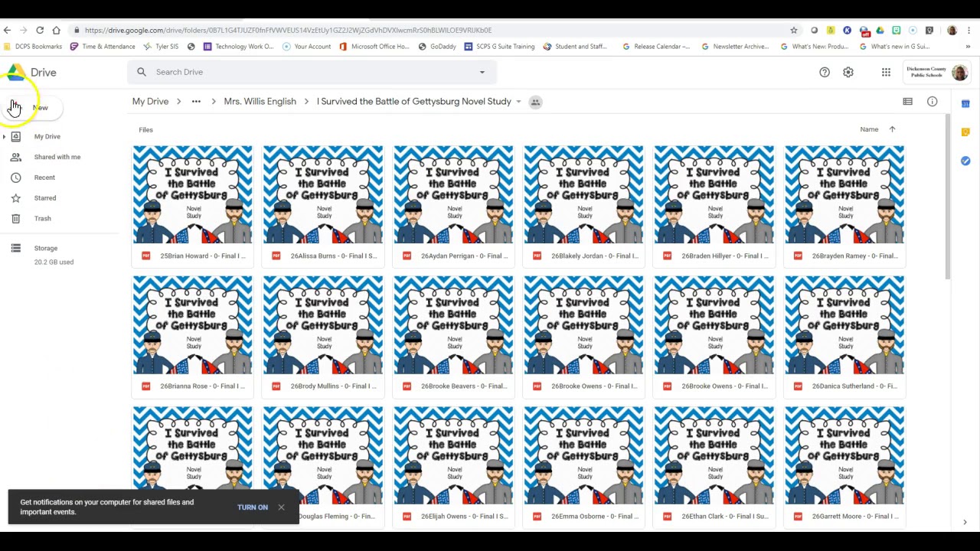
Task: Open folder name dropdown arrow
Action: [x=518, y=102]
